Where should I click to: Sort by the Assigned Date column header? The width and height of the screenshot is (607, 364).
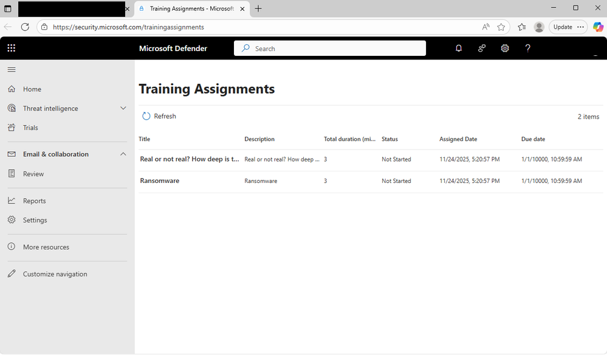[x=458, y=139]
